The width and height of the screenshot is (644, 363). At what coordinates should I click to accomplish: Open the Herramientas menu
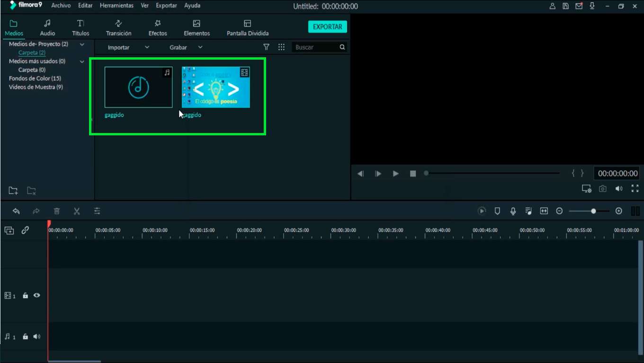[116, 6]
